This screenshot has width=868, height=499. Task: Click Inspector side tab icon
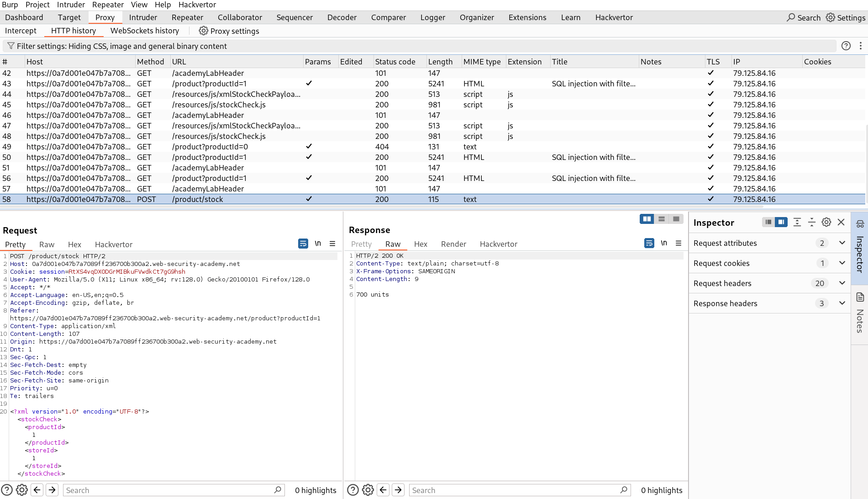(860, 224)
